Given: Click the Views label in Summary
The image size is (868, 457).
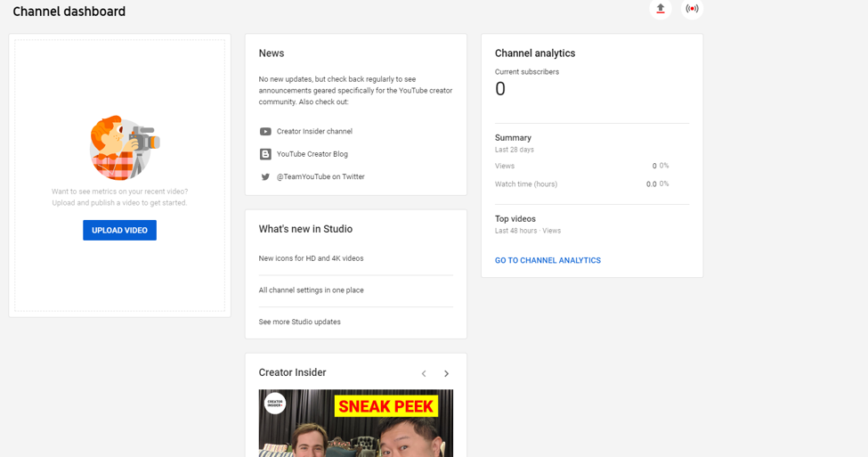Looking at the screenshot, I should coord(504,167).
